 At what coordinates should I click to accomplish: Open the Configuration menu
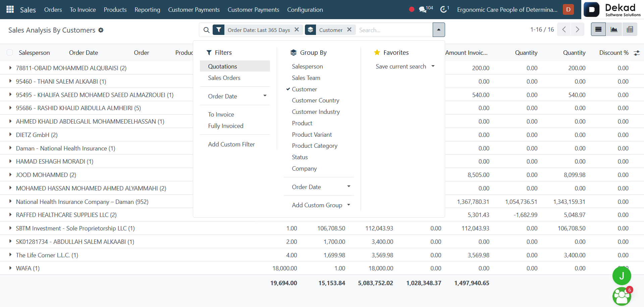[x=305, y=9]
